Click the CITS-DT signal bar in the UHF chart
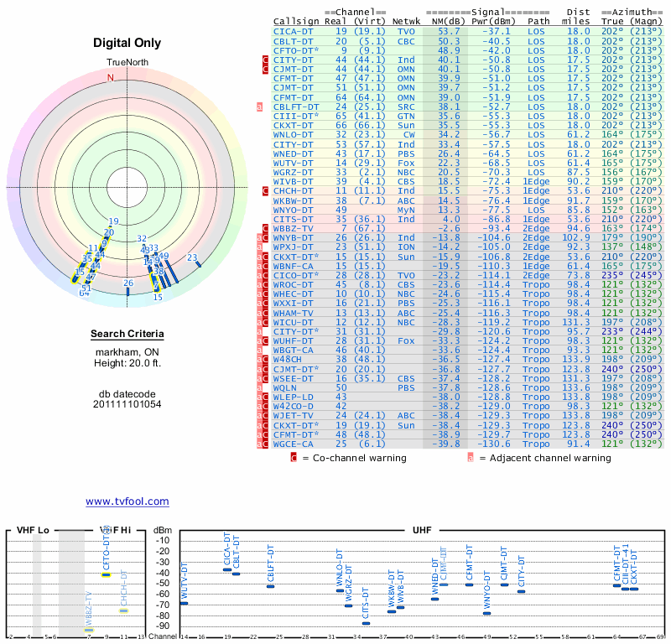This screenshot has width=671, height=644. point(366,623)
